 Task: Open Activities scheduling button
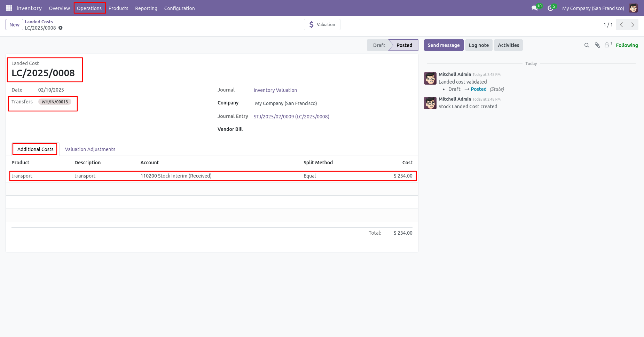(508, 45)
